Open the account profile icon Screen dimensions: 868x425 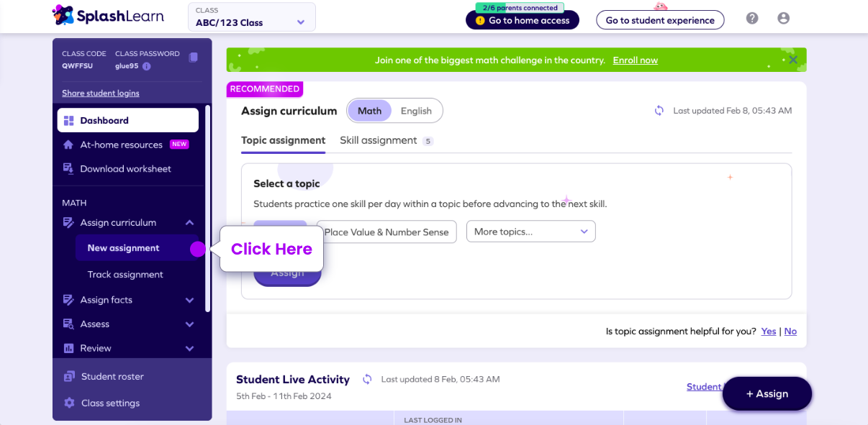[783, 18]
